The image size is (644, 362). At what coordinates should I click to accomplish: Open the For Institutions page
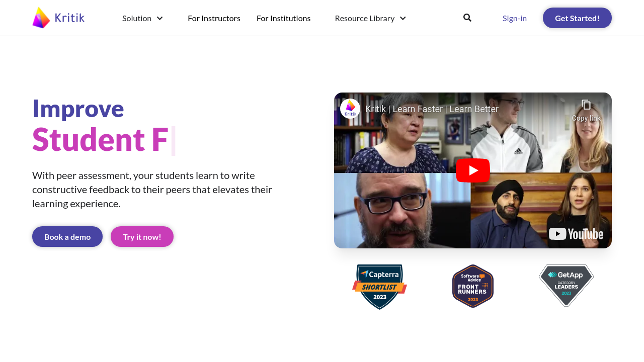pos(284,18)
